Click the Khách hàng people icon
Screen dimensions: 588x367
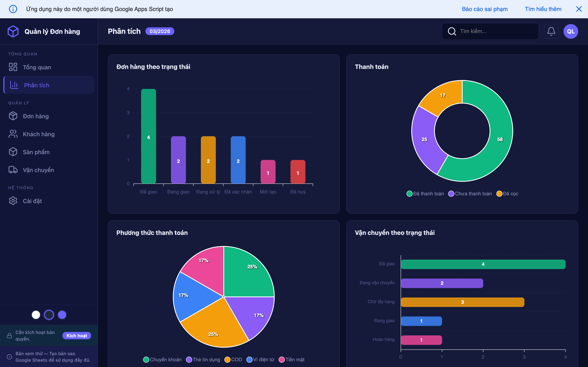coord(13,134)
